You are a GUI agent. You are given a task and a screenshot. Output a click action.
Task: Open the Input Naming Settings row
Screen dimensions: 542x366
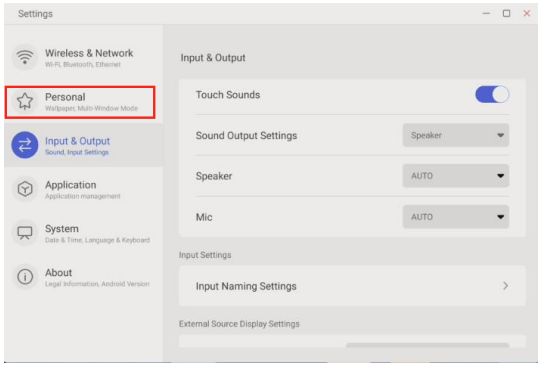[x=352, y=286]
